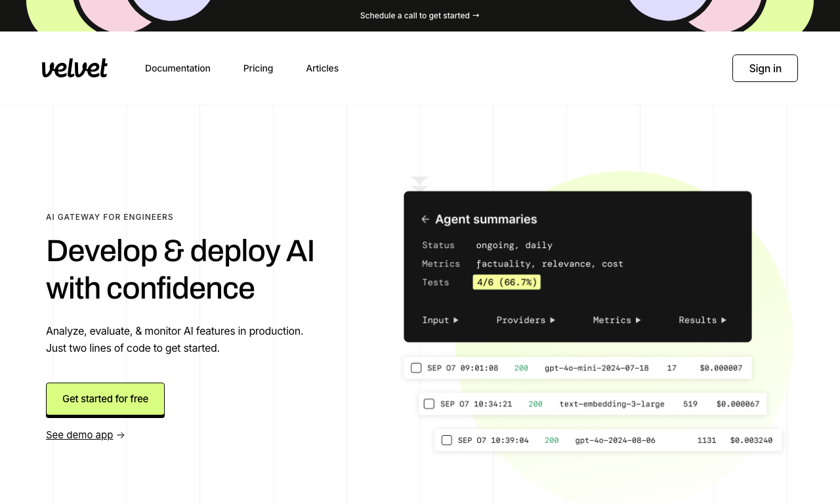Click the arrow next to See demo app
The image size is (840, 504).
coord(121,435)
